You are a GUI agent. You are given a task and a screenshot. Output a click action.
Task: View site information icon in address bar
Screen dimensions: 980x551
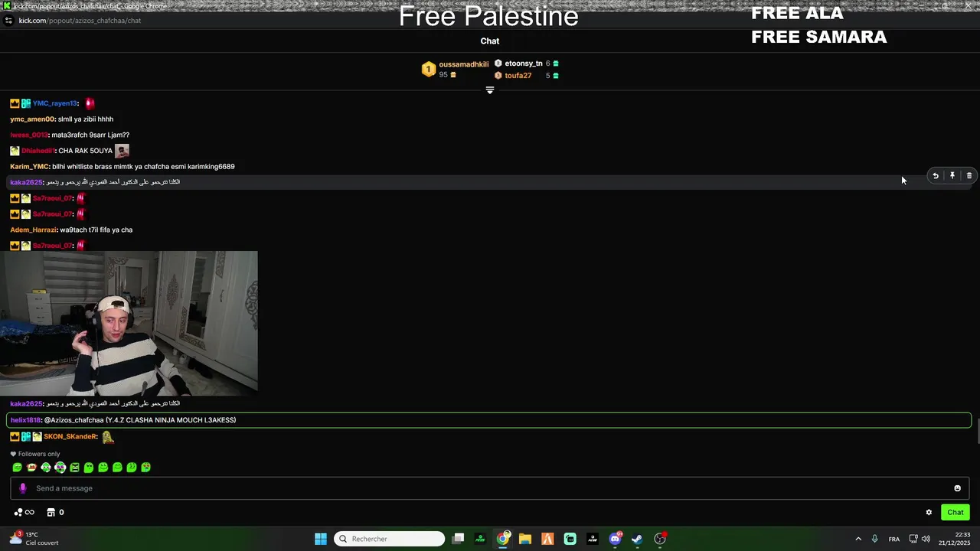8,21
